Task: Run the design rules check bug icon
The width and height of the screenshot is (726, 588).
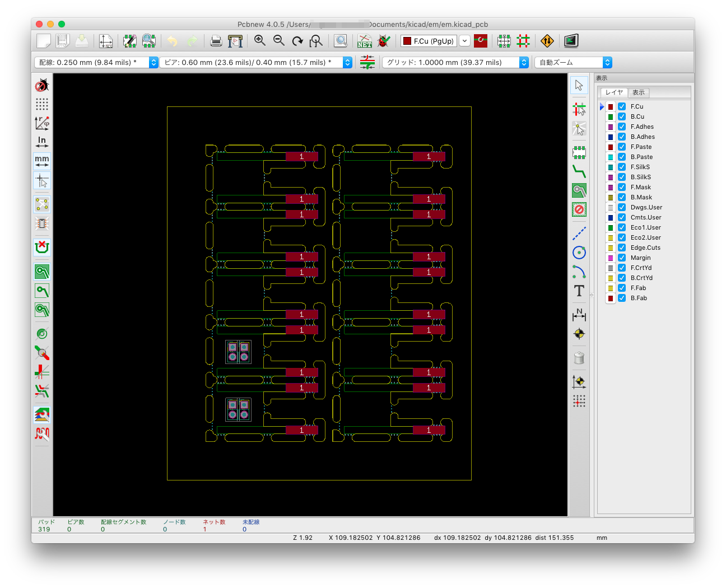Action: click(384, 41)
